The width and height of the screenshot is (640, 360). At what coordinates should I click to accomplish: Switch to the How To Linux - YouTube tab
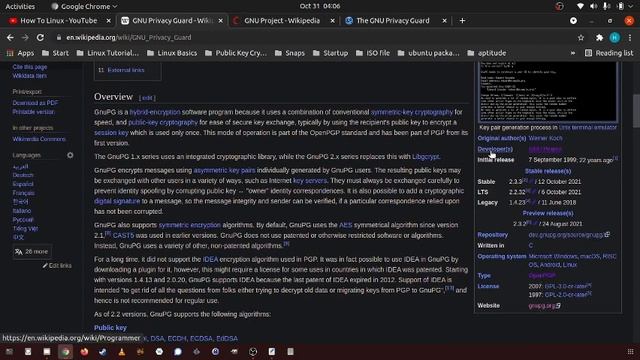coord(58,20)
